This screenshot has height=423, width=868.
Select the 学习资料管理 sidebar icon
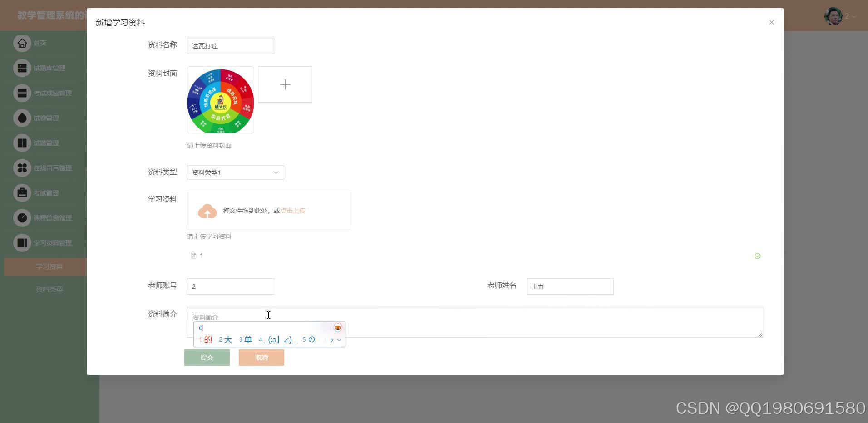tap(22, 242)
